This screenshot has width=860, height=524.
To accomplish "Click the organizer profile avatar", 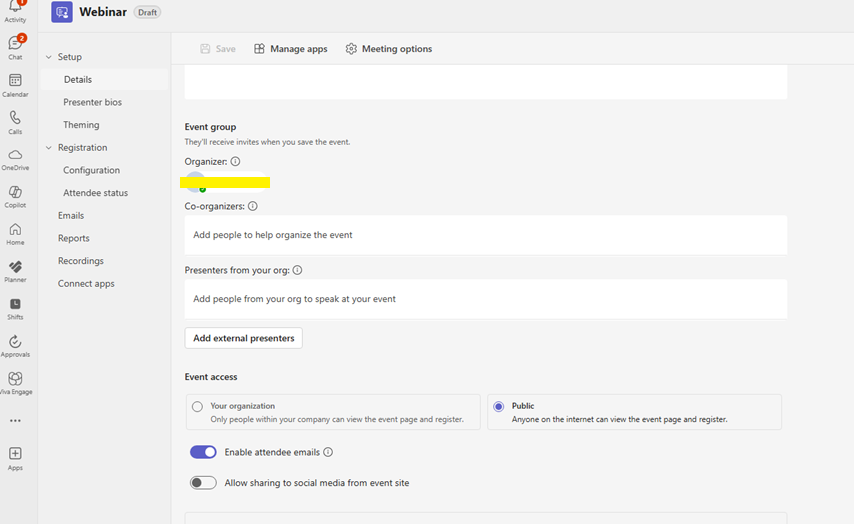I will tap(196, 182).
